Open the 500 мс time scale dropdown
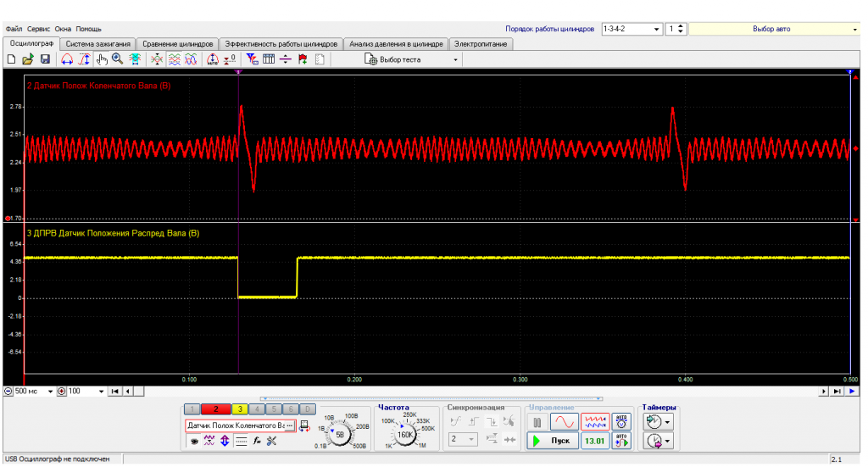The image size is (868, 467). tap(50, 392)
